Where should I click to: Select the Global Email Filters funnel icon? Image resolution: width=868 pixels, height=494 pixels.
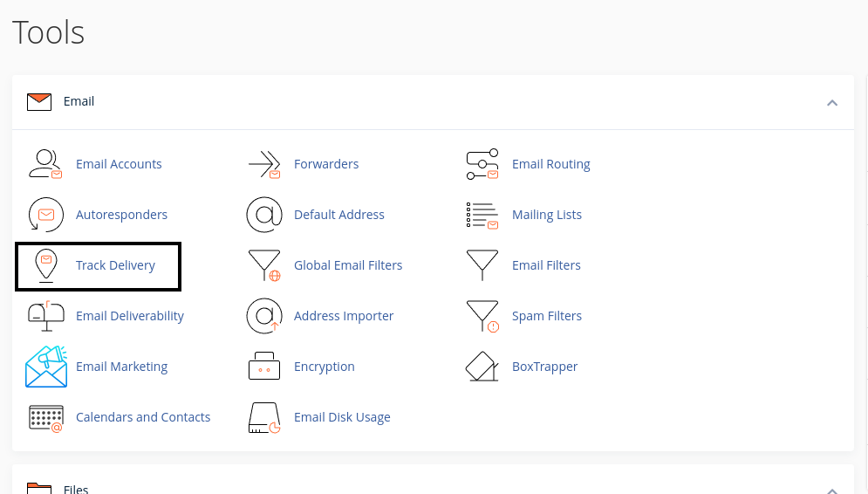[x=263, y=265]
